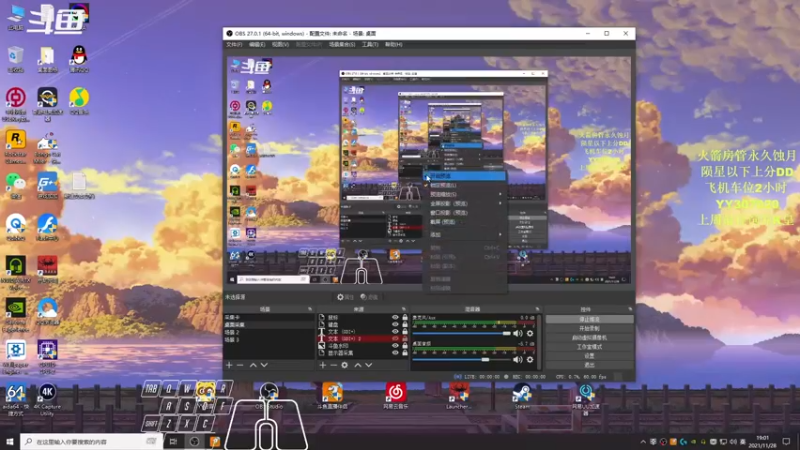Open the 斗鱼直播伴侣 desktop shortcut
The image size is (800, 450).
pyautogui.click(x=332, y=396)
